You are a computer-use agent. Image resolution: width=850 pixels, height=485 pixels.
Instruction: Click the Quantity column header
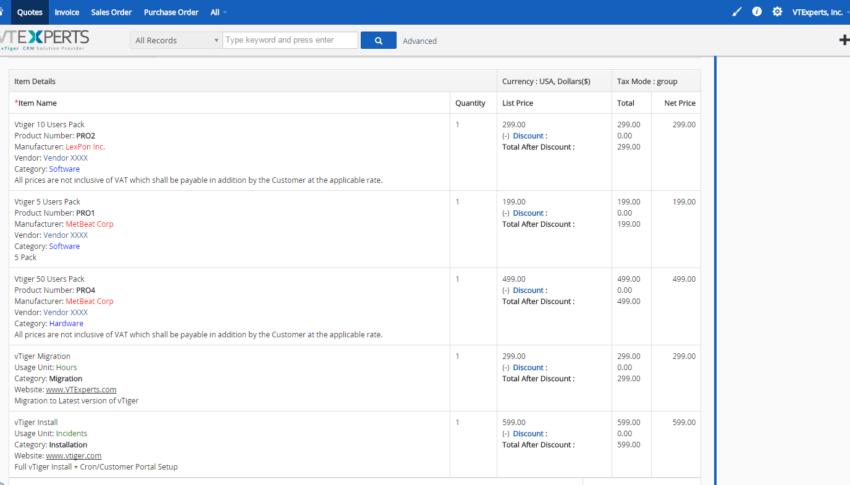470,103
